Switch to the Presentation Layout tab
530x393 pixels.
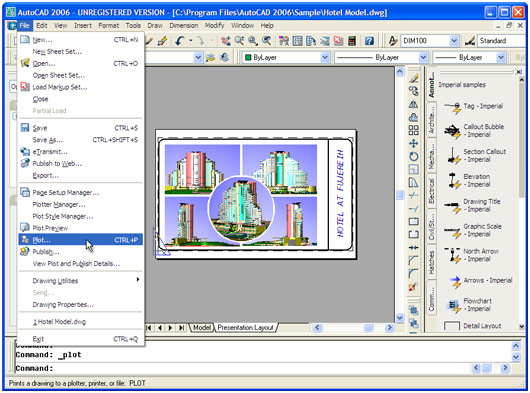click(x=246, y=327)
